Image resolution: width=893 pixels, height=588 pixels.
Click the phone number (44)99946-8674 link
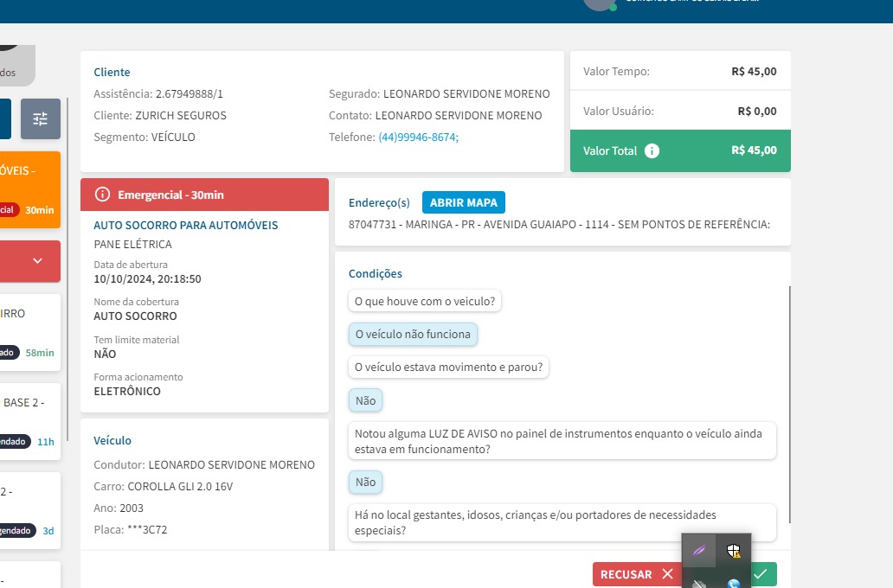(418, 137)
